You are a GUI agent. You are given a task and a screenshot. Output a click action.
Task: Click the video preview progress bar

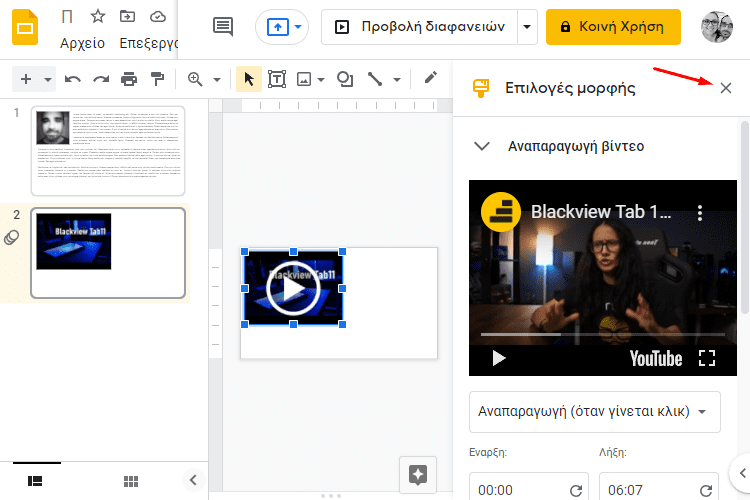click(603, 334)
